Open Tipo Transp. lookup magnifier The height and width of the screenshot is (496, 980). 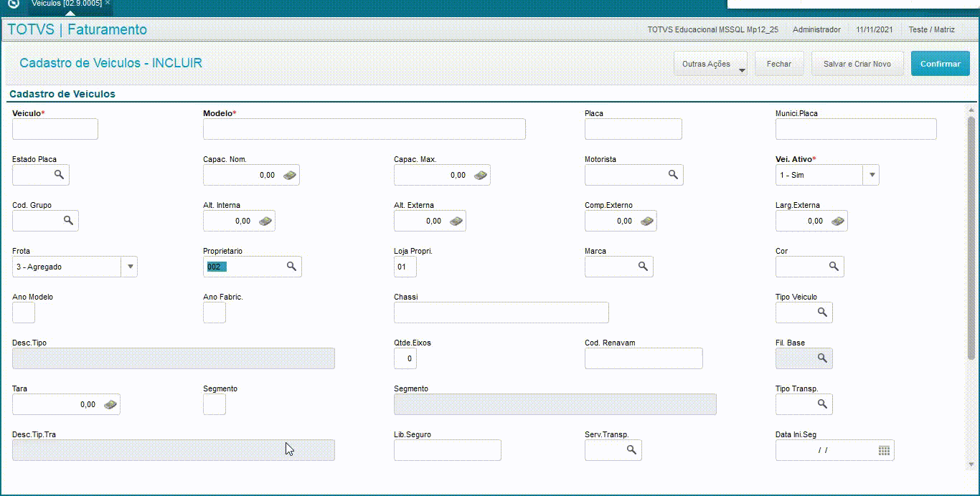[822, 404]
